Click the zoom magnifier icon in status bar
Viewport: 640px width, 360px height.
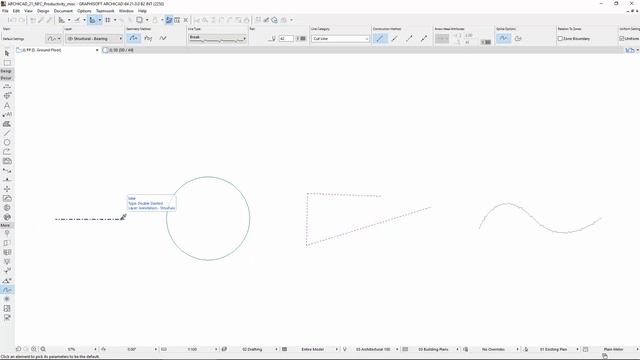43,349
